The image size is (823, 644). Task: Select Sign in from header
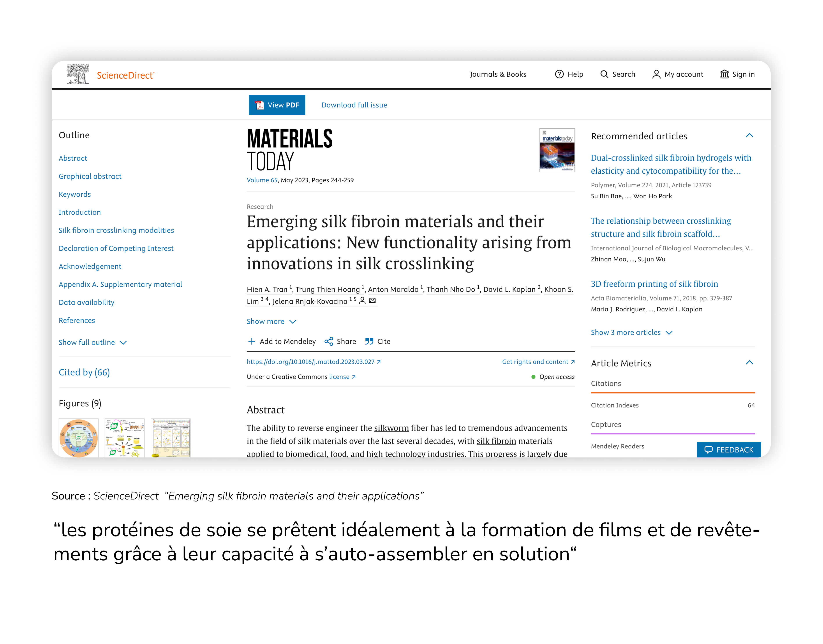(737, 74)
